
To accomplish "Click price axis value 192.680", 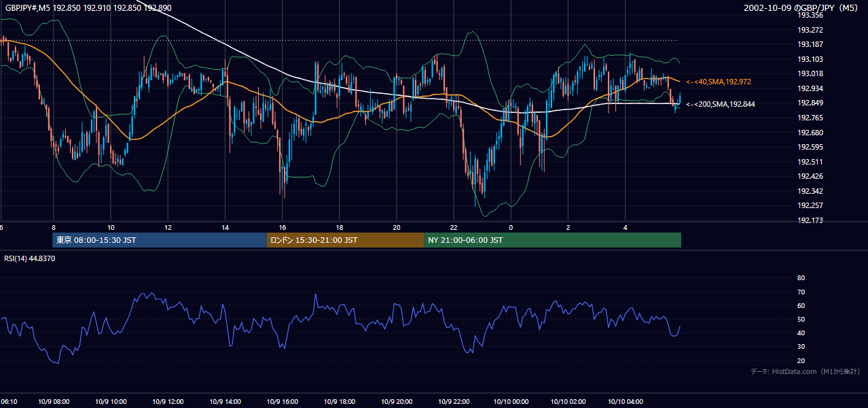I will coord(810,133).
